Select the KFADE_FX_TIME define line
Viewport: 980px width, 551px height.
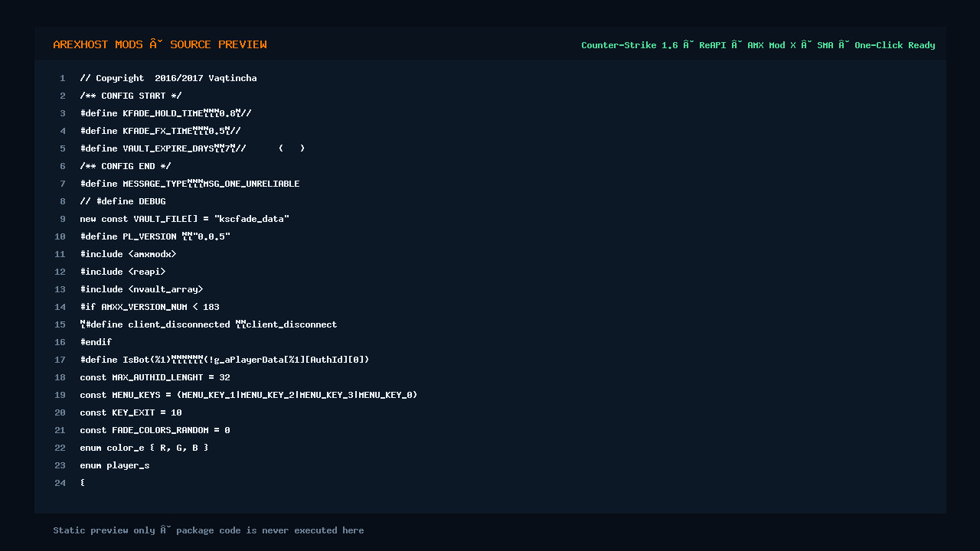(x=160, y=131)
